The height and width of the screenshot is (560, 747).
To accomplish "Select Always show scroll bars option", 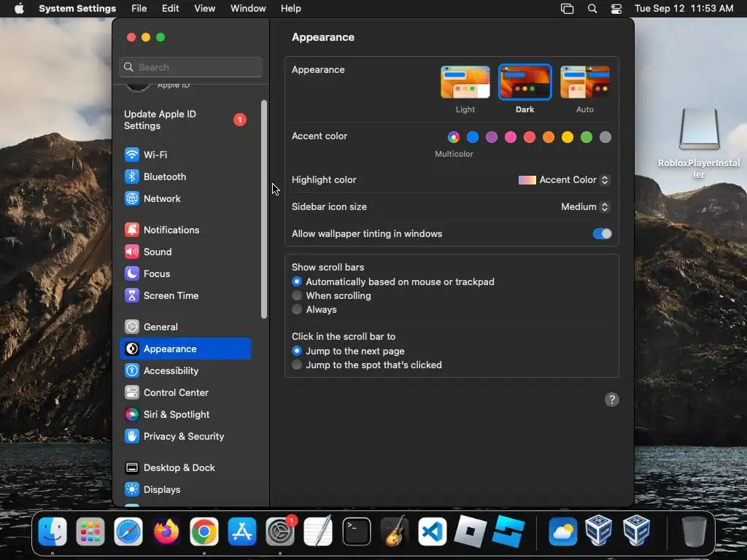I will (297, 309).
